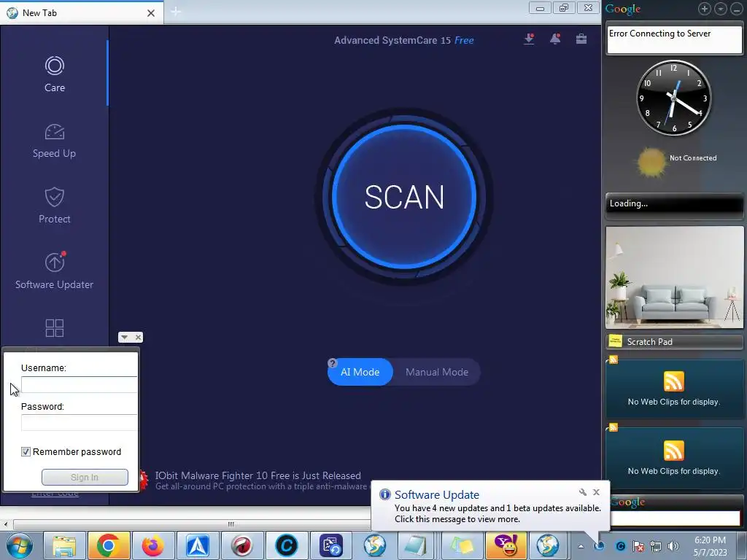The image size is (747, 560).
Task: Close the login popup with small X
Action: (138, 337)
